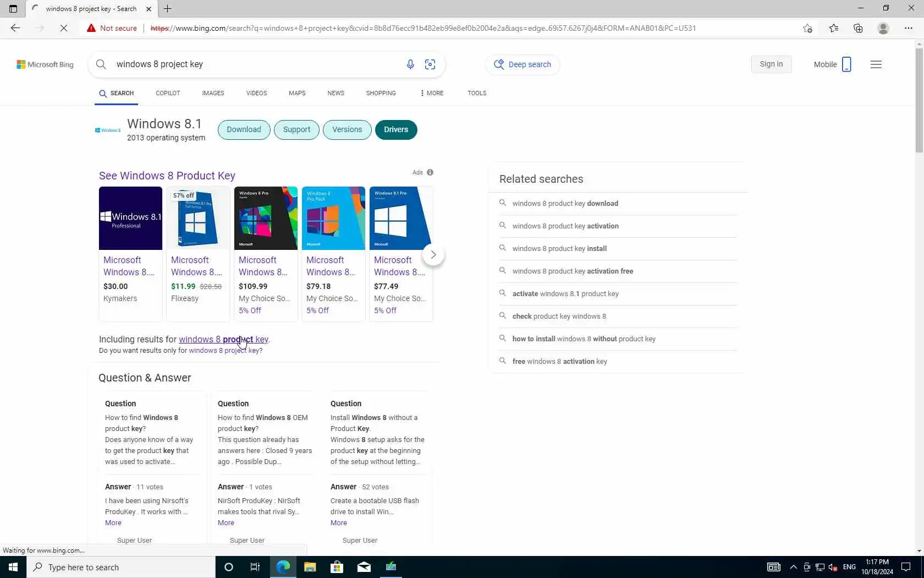Open Microsoft Store from taskbar
Image resolution: width=924 pixels, height=578 pixels.
[x=337, y=567]
